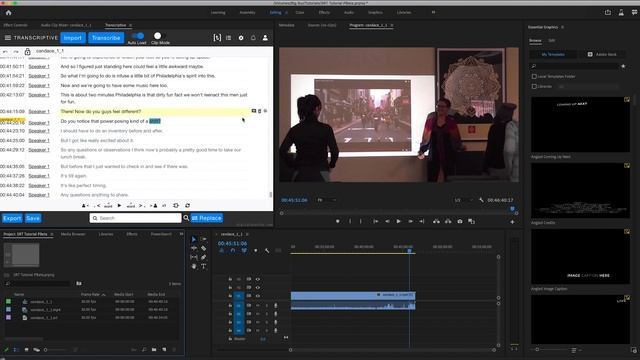Step forward one frame in Program monitor
This screenshot has height=360, width=640.
[x=410, y=221]
